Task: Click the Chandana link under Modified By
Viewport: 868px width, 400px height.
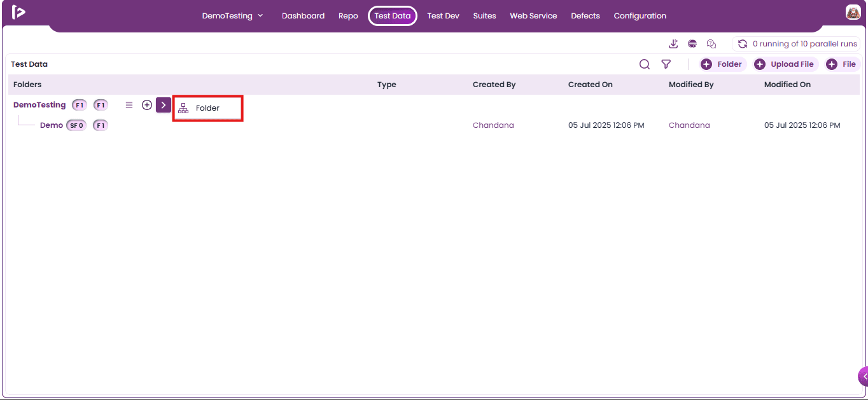Action: 689,125
